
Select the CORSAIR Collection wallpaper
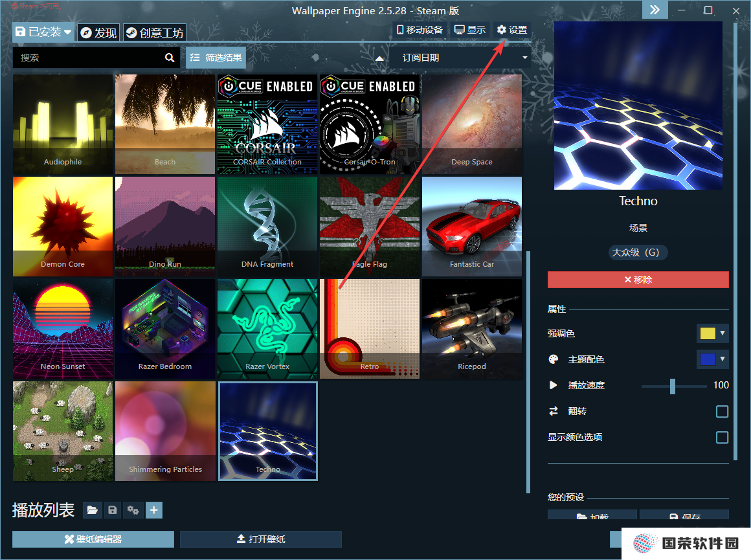coord(267,124)
